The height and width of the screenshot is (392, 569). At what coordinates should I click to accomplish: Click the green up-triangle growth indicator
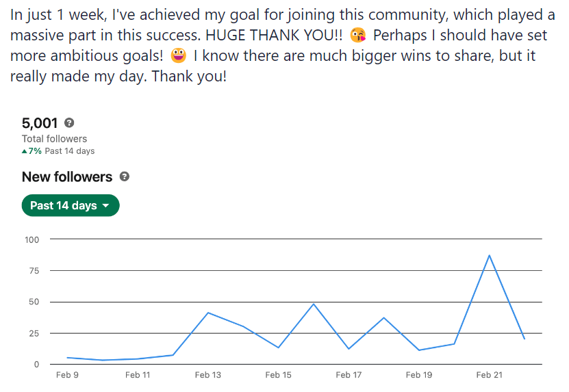(25, 151)
